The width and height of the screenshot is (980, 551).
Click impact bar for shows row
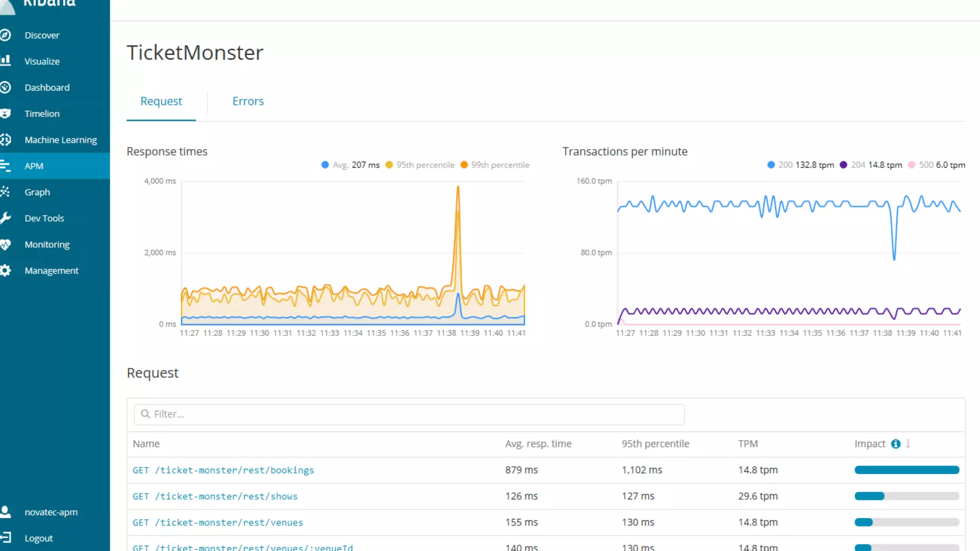tap(907, 496)
